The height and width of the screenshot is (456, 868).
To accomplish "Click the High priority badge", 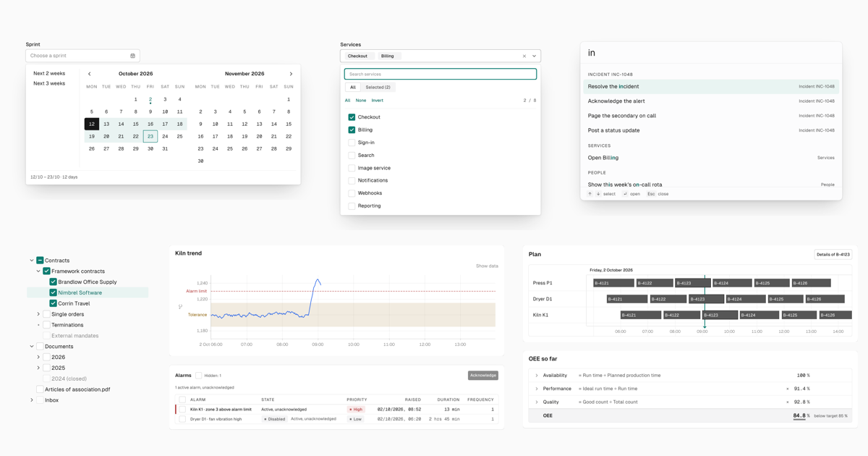I will [355, 409].
